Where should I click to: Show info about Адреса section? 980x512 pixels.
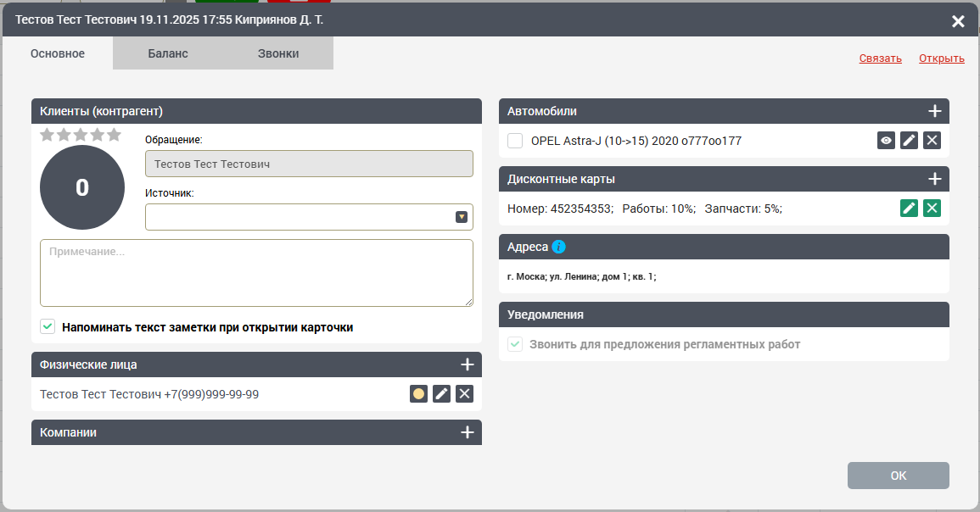tap(559, 247)
